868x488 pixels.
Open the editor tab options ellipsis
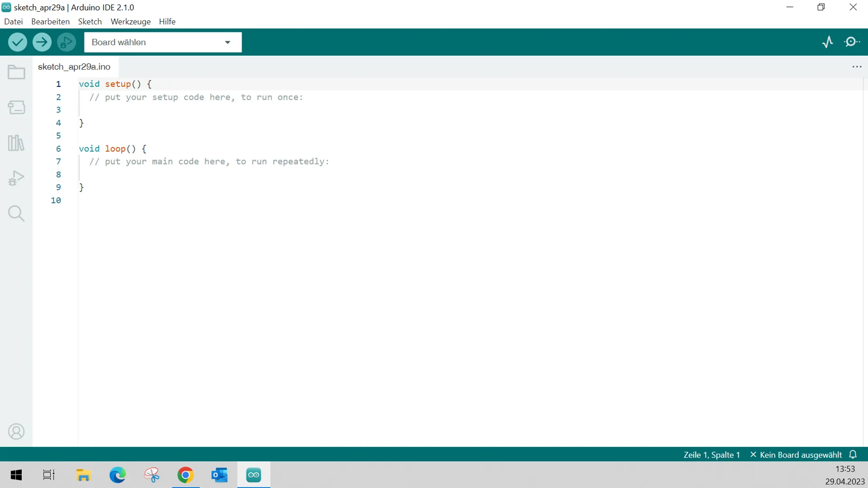[857, 67]
